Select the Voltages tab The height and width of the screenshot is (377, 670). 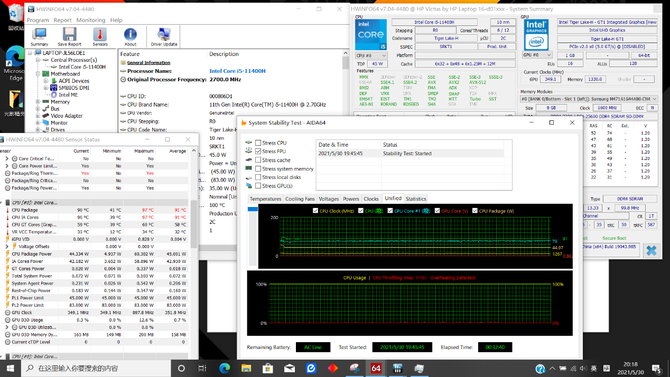[x=329, y=199]
